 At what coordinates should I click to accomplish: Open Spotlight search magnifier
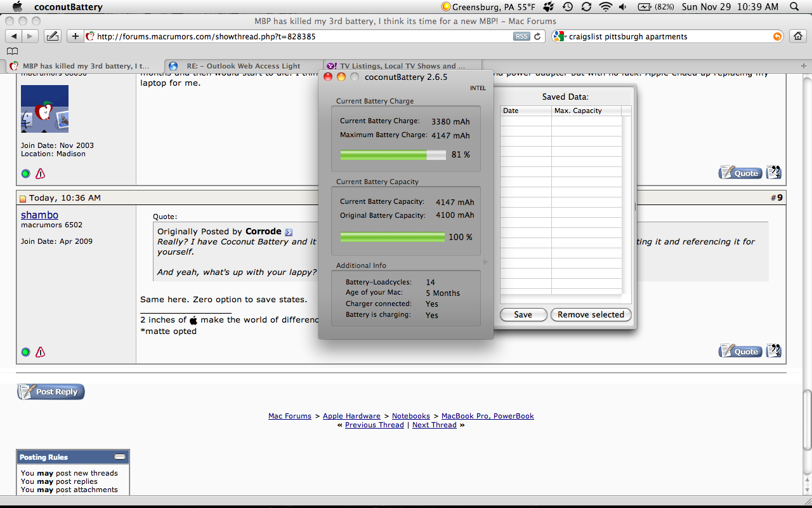coord(795,7)
